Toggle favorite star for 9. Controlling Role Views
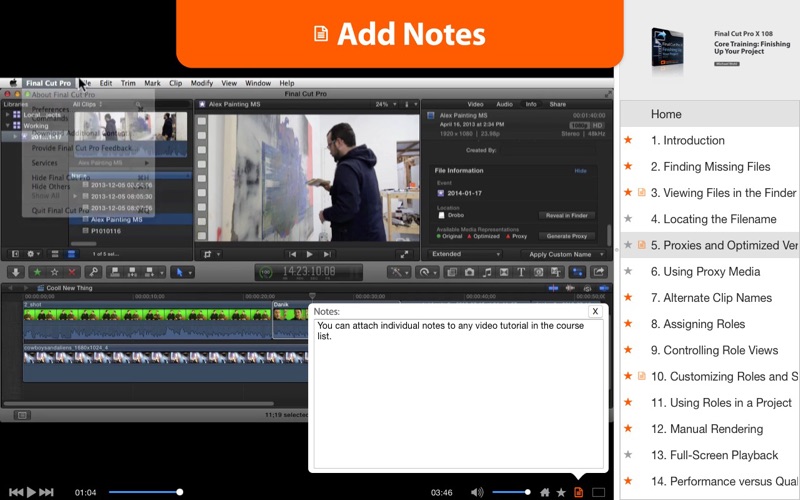 pos(628,349)
